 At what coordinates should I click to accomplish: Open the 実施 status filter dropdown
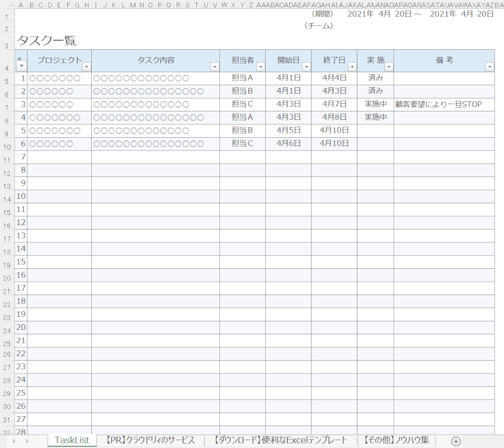[388, 67]
